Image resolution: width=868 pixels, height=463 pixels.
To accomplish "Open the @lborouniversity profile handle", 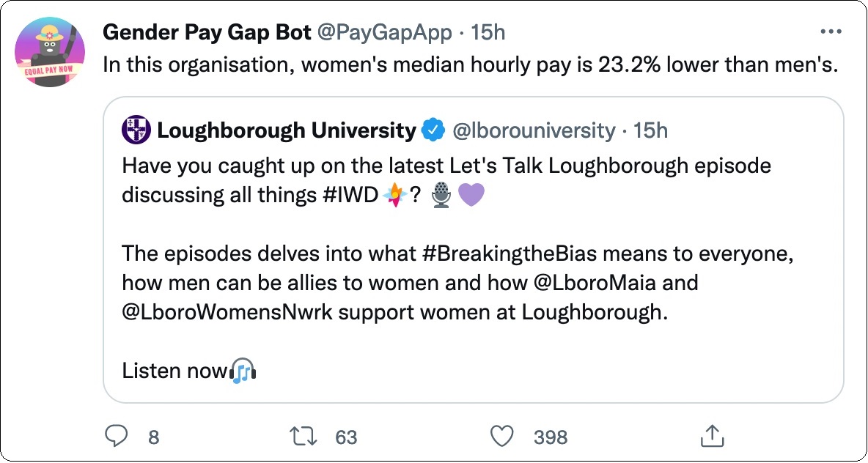I will (x=535, y=130).
